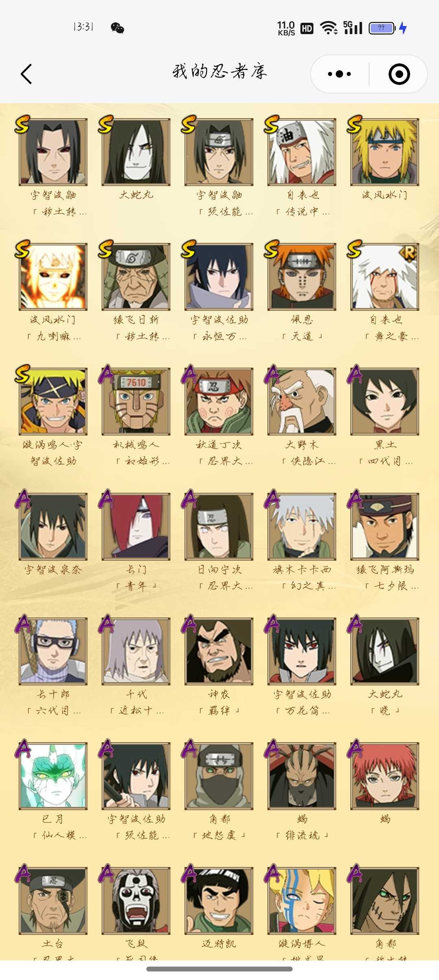Select 机械鸣人 robot ninja portrait

pos(136,401)
